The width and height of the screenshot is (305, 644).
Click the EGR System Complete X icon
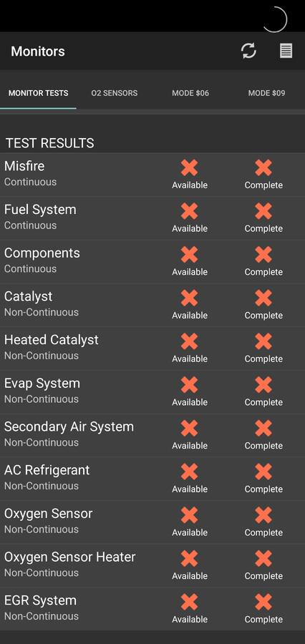coord(263,602)
